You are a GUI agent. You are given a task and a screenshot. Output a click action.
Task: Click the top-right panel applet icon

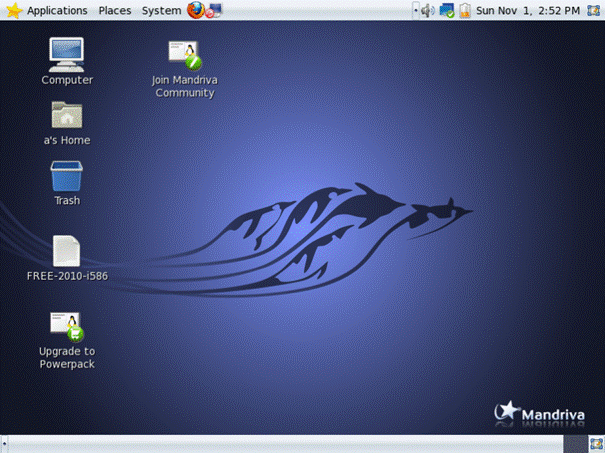coord(594,10)
